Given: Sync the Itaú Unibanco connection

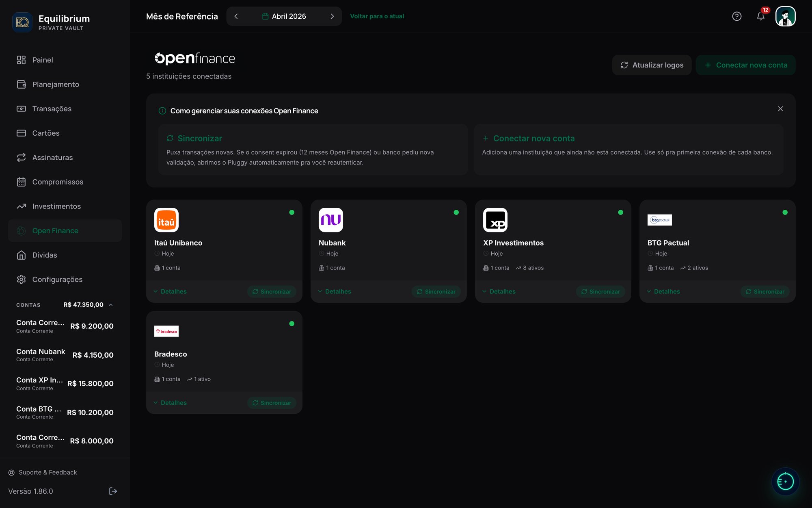Looking at the screenshot, I should tap(272, 291).
